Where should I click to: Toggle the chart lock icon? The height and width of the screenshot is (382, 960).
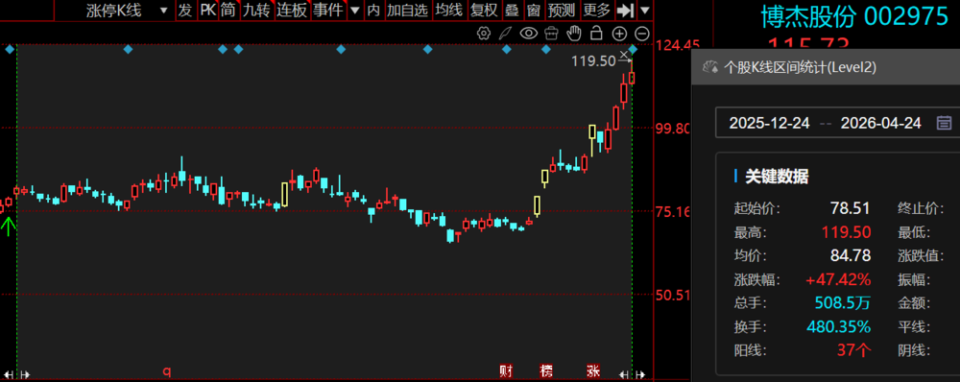(596, 33)
